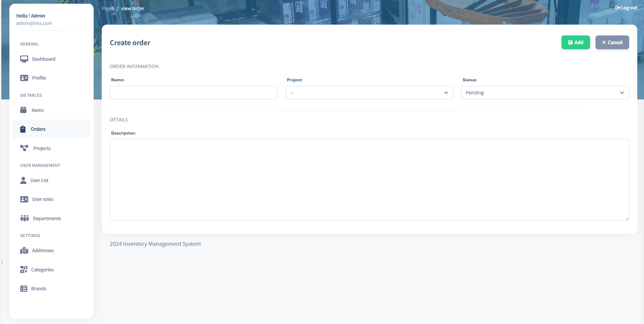Click the Profile ID card icon
Image resolution: width=644 pixels, height=324 pixels.
(24, 78)
